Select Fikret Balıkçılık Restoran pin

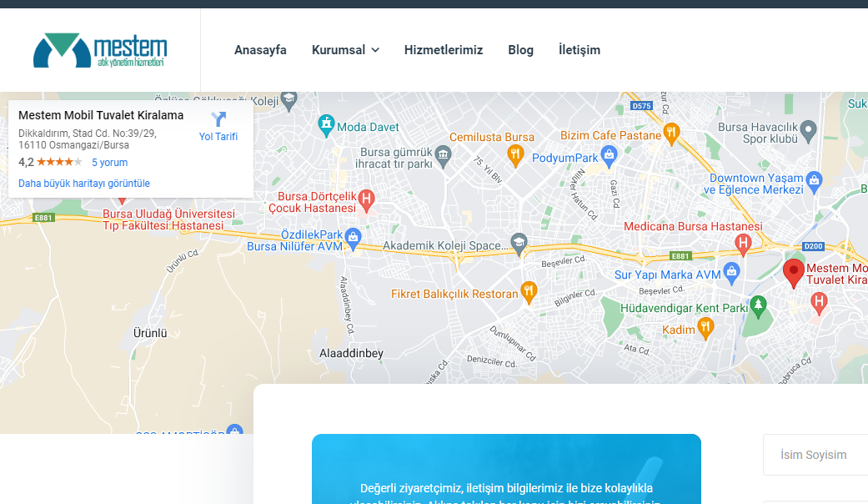pos(529,292)
